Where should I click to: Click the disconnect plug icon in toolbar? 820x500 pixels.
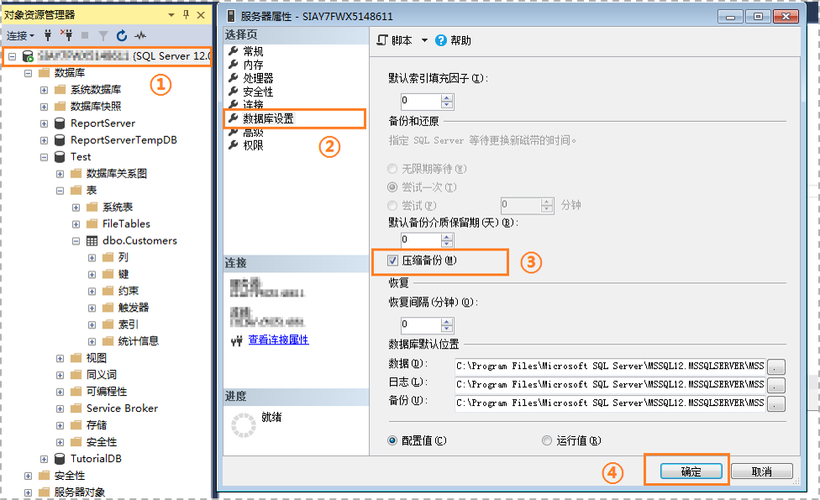click(x=66, y=36)
